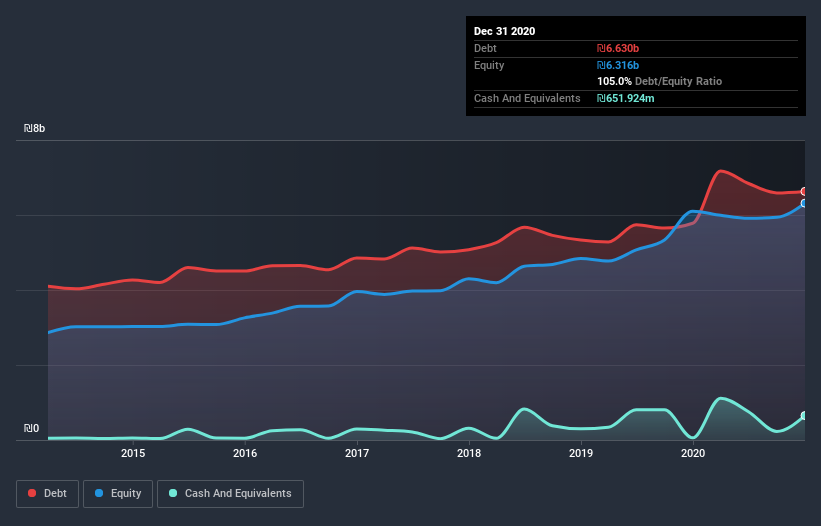Click the 2019 x-axis label
This screenshot has height=526, width=821.
(x=581, y=453)
